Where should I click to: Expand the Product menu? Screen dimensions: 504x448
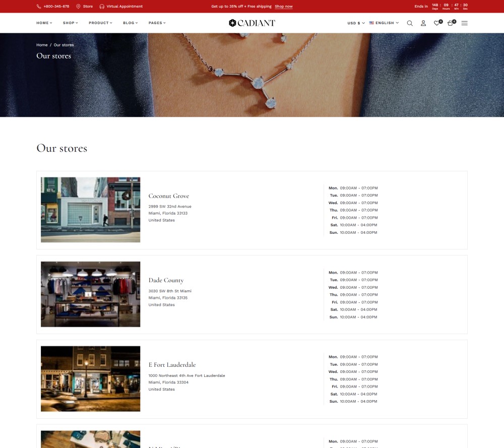click(100, 23)
